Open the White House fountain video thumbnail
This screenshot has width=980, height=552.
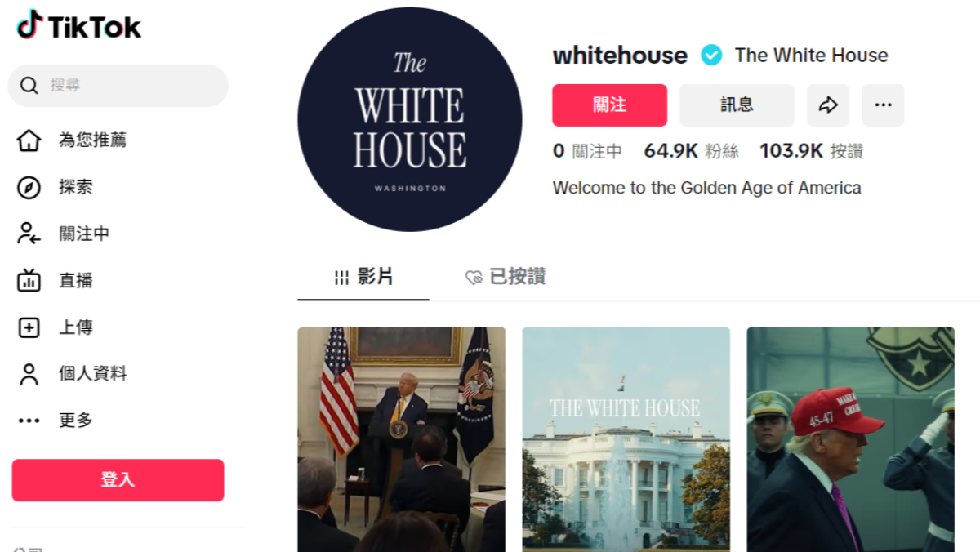[x=626, y=439]
